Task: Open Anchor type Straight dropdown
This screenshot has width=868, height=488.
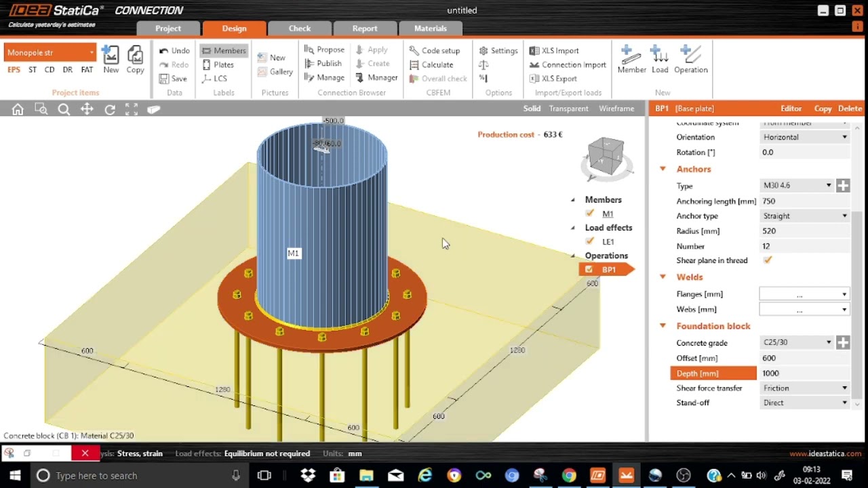Action: (x=804, y=216)
